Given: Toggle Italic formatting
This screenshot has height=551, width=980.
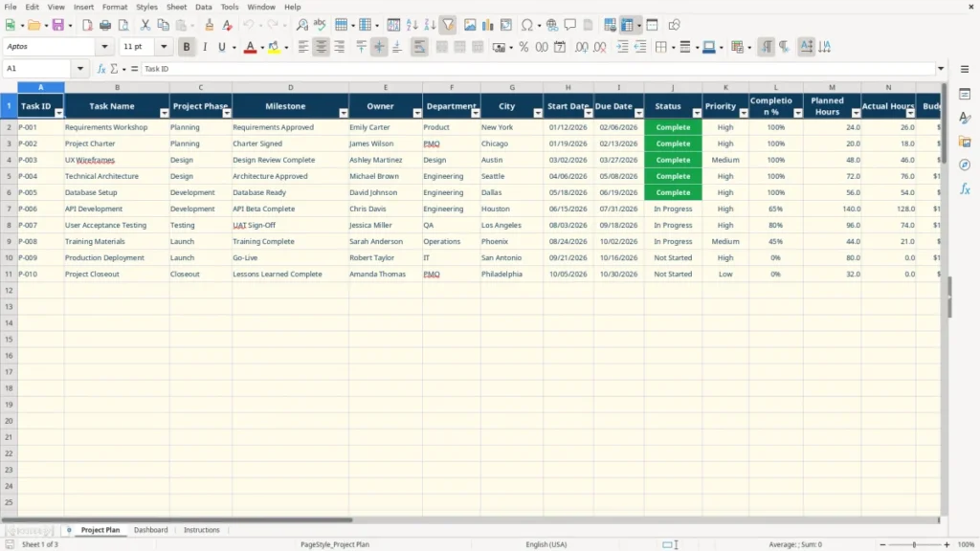Looking at the screenshot, I should coord(205,47).
